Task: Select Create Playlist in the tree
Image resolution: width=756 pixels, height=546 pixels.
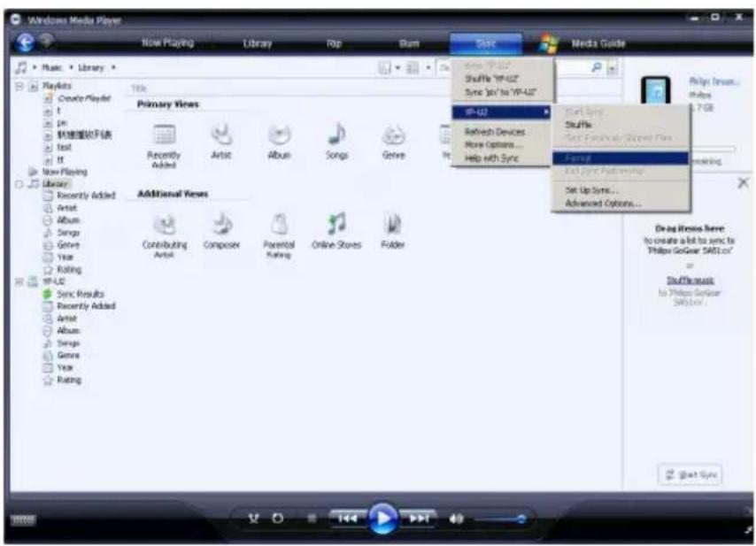Action: click(84, 98)
